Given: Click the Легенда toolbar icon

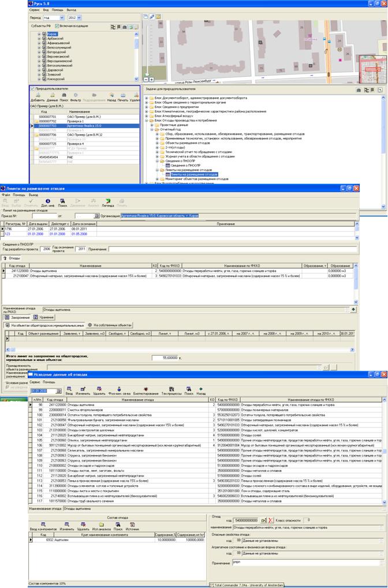Looking at the screenshot, I should coord(107,202).
